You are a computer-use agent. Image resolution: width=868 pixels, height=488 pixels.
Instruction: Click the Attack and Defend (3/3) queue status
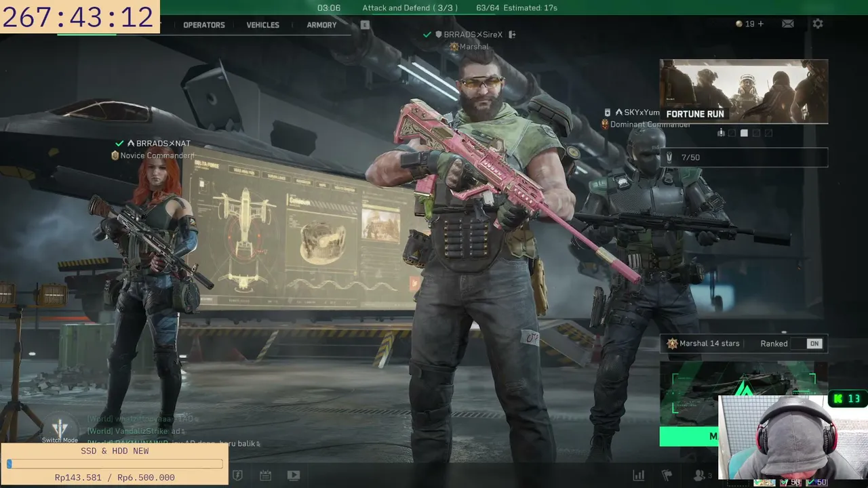[x=410, y=8]
